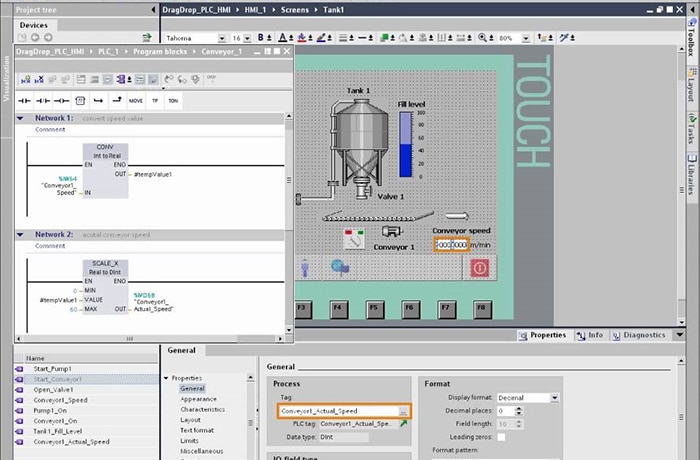Add a MOVE instruction to the network
700x460 pixels.
(135, 101)
